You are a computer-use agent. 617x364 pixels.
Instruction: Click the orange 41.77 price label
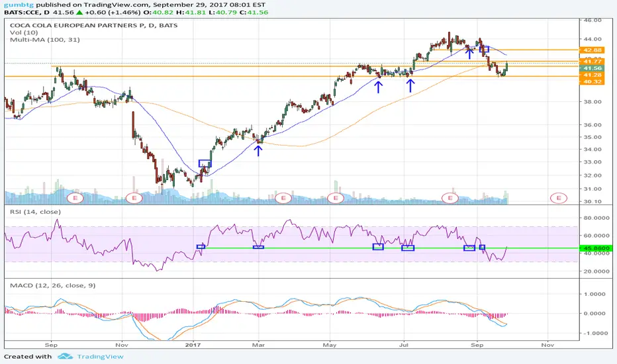click(x=593, y=62)
